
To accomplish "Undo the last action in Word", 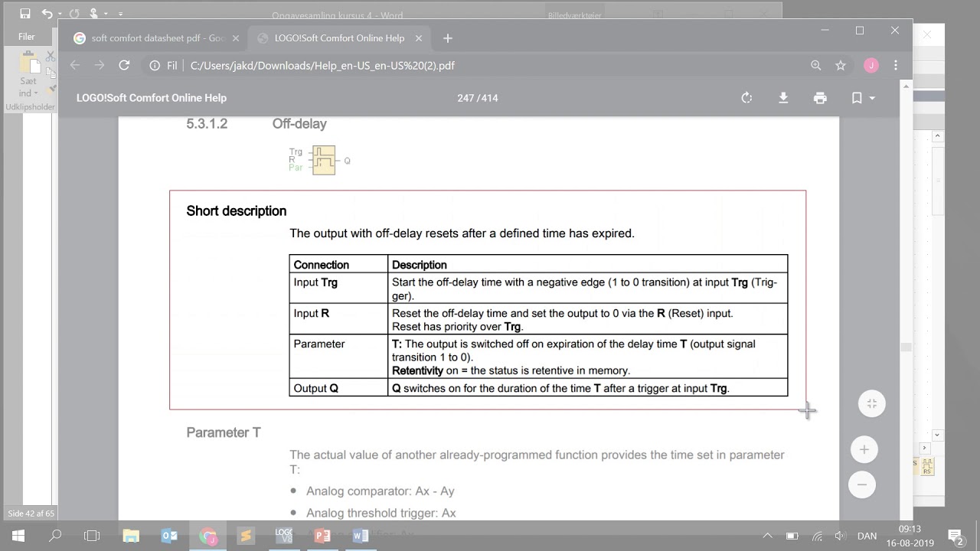I will [47, 14].
